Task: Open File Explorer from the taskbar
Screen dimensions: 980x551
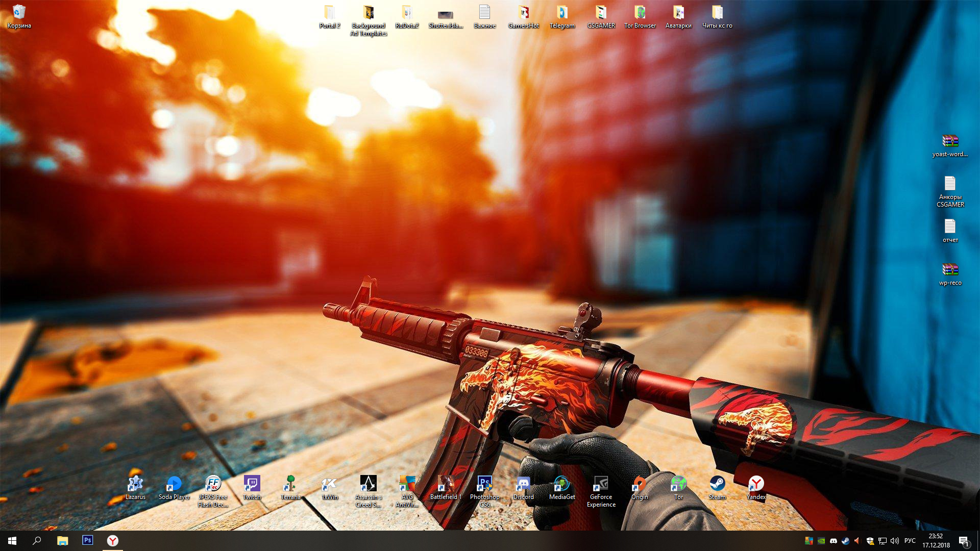Action: [62, 541]
